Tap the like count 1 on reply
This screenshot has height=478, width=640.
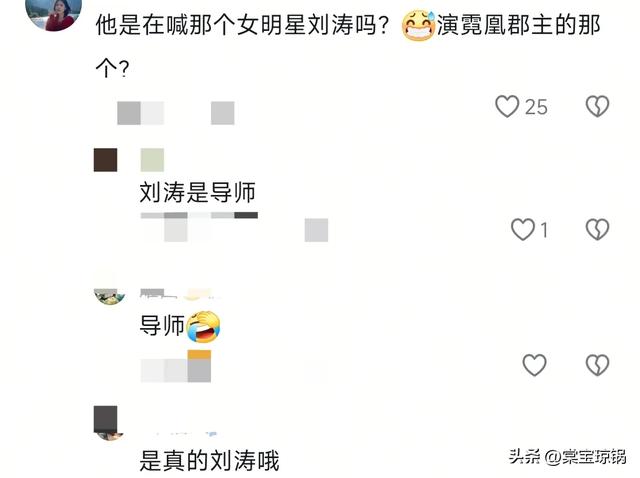pos(544,230)
